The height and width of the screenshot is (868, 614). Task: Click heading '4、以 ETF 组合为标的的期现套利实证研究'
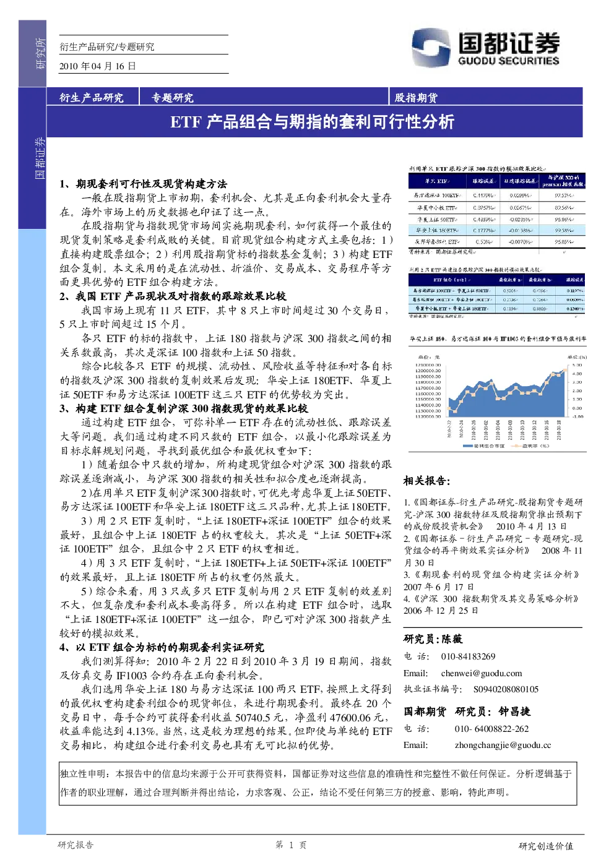(162, 647)
